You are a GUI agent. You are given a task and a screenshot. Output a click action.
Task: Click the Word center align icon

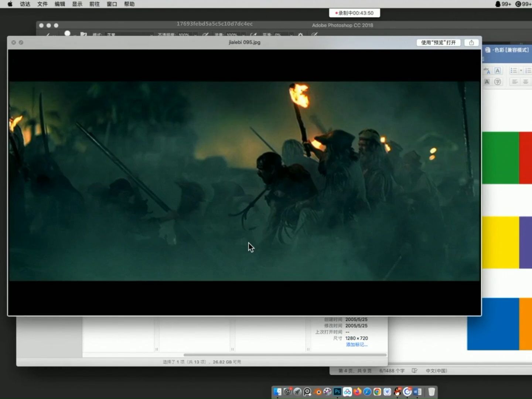[x=525, y=82]
